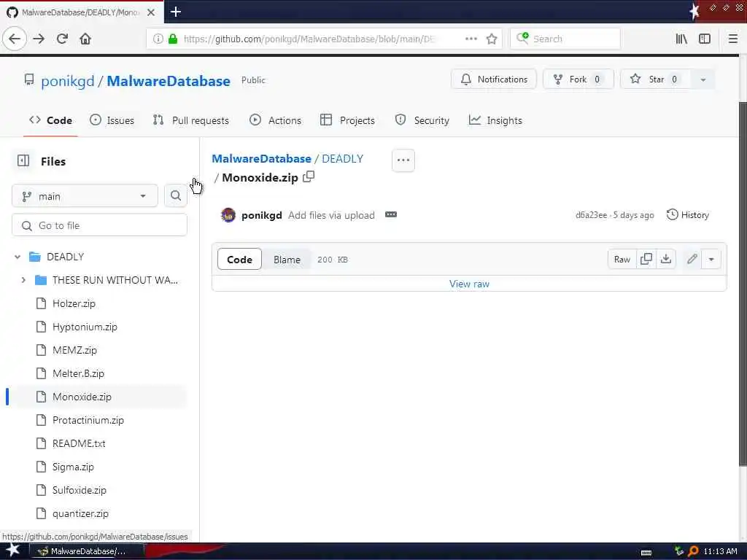Open the file path more options menu
Viewport: 747px width, 560px height.
[403, 160]
